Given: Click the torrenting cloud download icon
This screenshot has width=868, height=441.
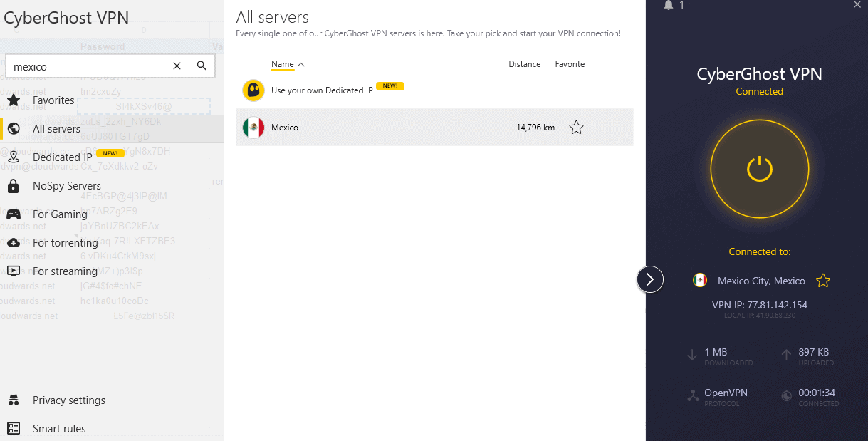Looking at the screenshot, I should [x=13, y=242].
